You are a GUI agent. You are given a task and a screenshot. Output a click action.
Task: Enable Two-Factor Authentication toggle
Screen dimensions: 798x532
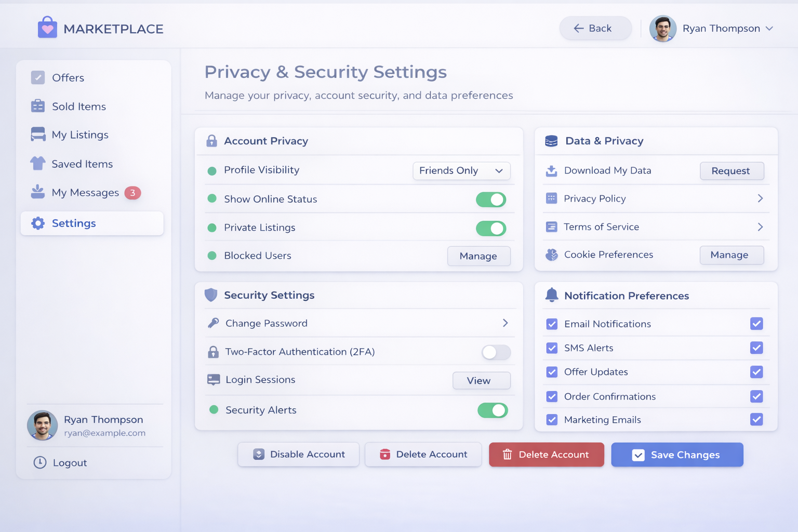point(496,352)
